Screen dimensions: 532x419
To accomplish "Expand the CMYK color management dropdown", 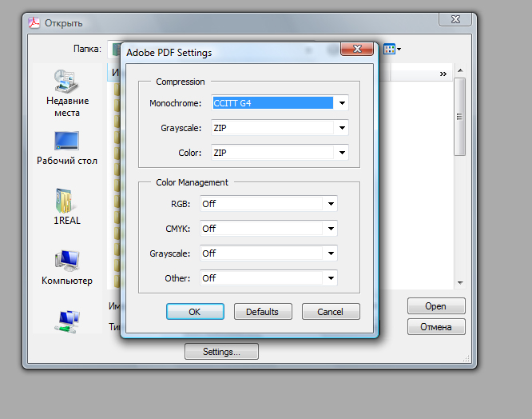I will click(x=268, y=229).
